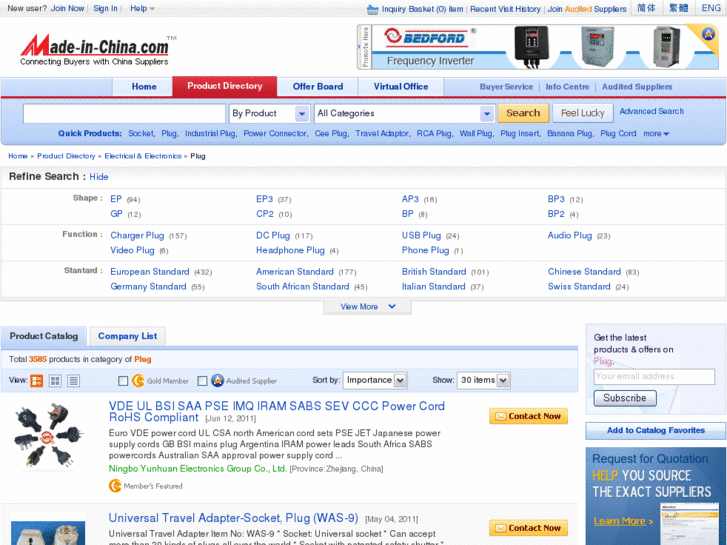Click Contact Now for VDE Power Cord

click(528, 416)
